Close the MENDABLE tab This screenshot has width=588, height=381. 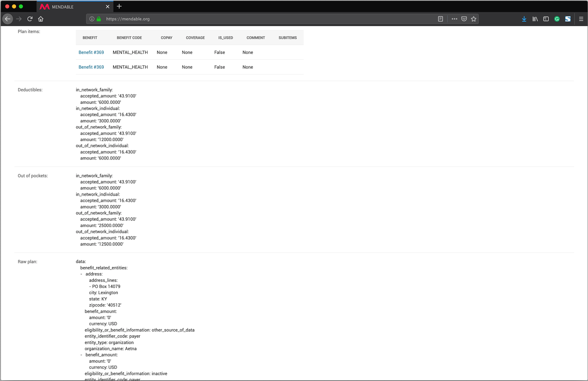pos(107,7)
